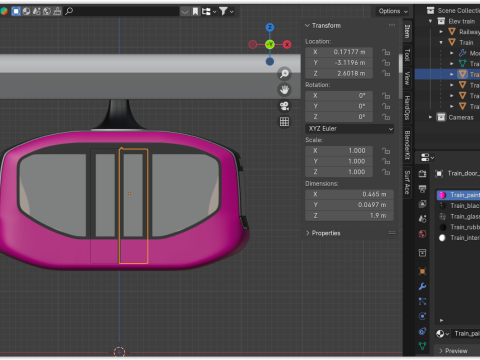
Task: Click the viewport zoom magnifier icon
Action: coord(284,74)
